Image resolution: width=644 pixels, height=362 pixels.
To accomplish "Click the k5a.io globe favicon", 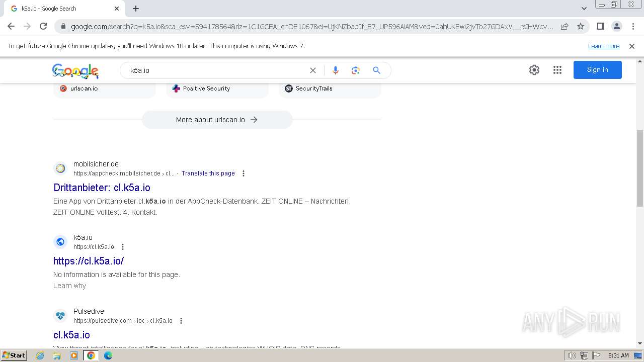I will tap(60, 242).
